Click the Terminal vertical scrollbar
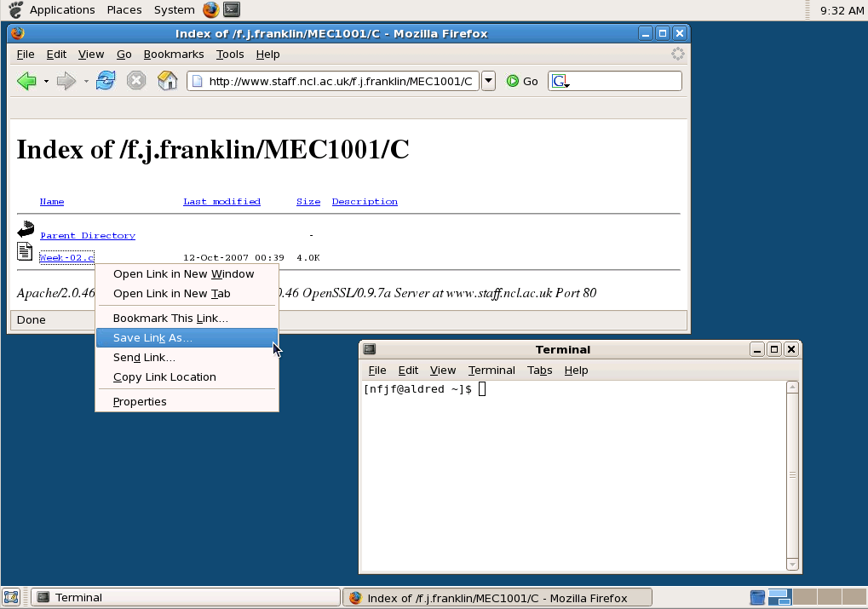868x609 pixels. (x=792, y=474)
